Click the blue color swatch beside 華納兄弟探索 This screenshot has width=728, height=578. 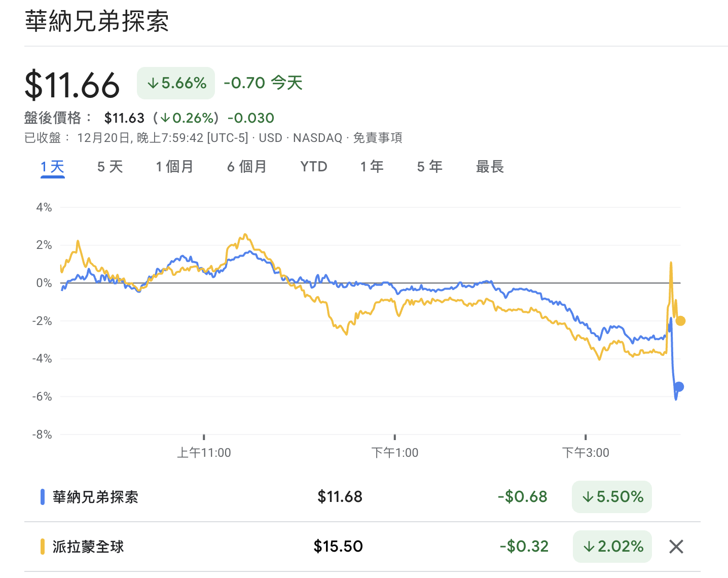point(43,497)
